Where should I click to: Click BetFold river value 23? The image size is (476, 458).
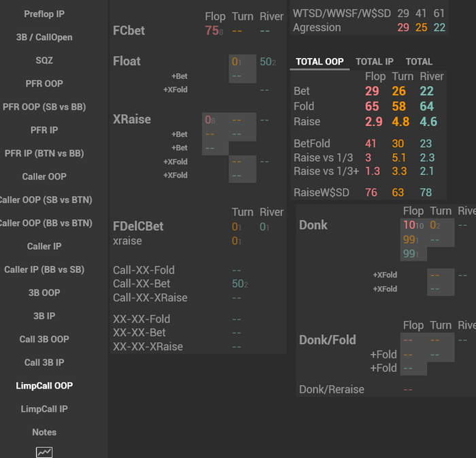pos(426,144)
